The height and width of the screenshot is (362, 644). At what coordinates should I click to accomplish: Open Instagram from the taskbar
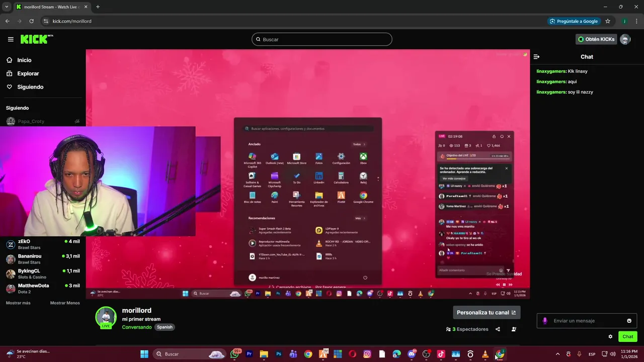tap(367, 354)
